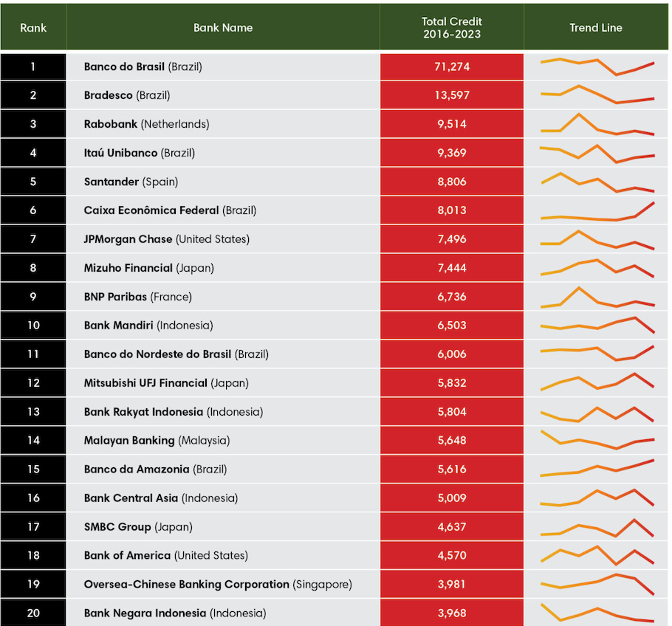Select the Total Credit 2016-2023 header
Screen dimensions: 672x626
click(x=452, y=27)
